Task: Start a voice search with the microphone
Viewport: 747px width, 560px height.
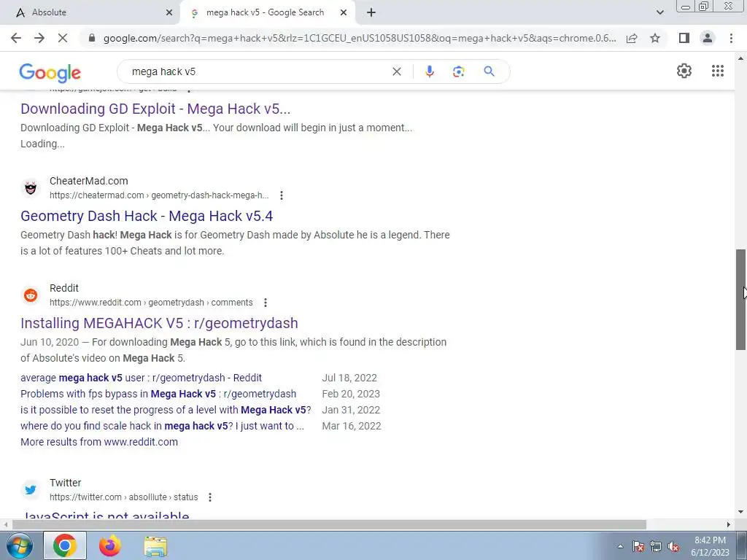Action: coord(429,71)
